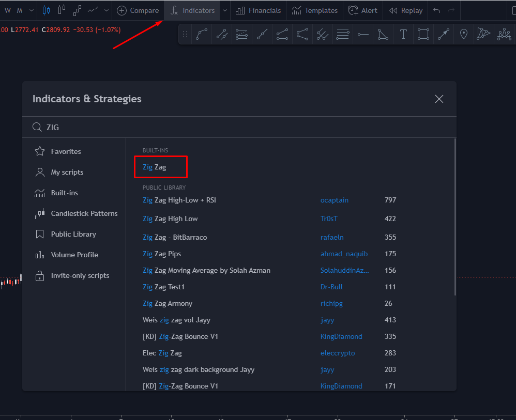Open author ocaptain's profile

(335, 200)
